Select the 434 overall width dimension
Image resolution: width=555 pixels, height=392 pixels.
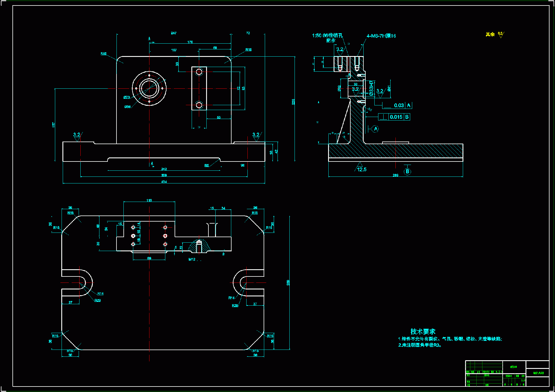coord(164,182)
